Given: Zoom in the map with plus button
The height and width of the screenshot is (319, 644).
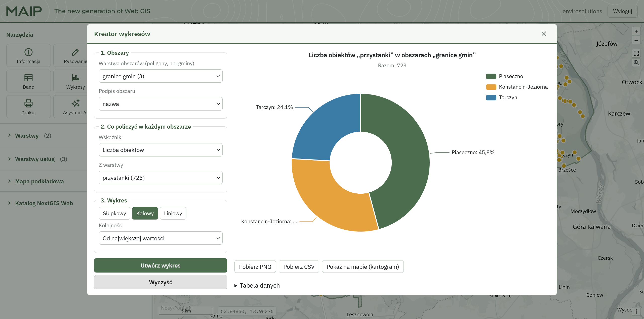Looking at the screenshot, I should [636, 31].
